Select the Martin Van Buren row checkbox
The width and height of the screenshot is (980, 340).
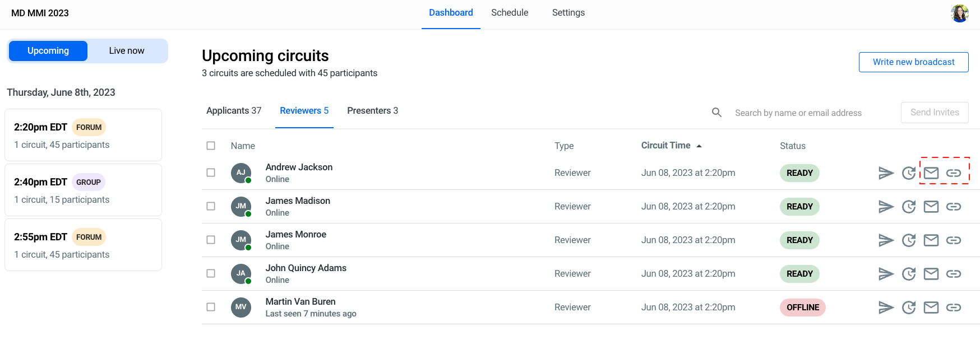211,307
